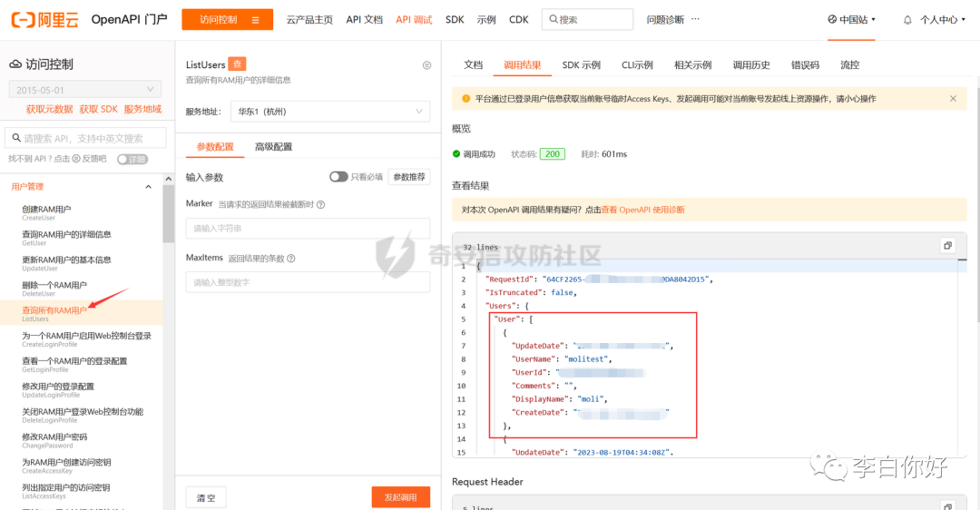Click the feedback smiley icon under API search

76,159
